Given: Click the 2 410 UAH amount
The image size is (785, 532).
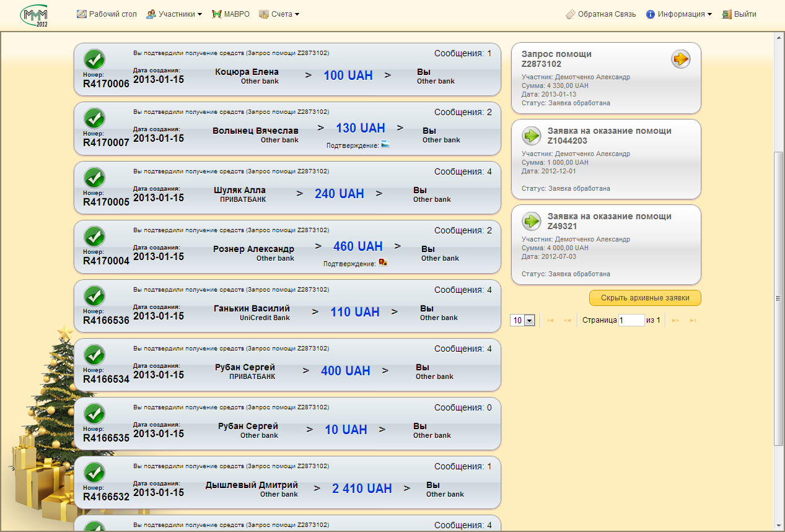Looking at the screenshot, I should pyautogui.click(x=362, y=489).
